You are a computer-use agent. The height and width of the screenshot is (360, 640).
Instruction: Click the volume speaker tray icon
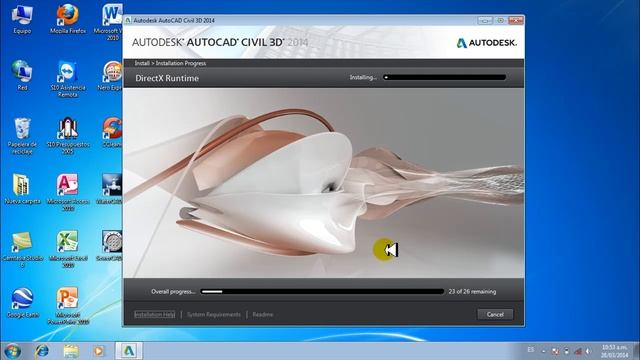(x=588, y=351)
